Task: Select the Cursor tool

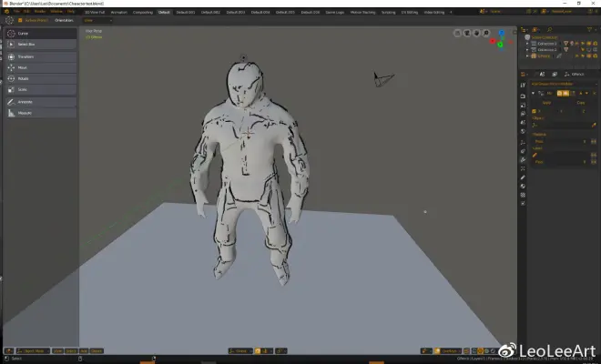Action: (41, 34)
